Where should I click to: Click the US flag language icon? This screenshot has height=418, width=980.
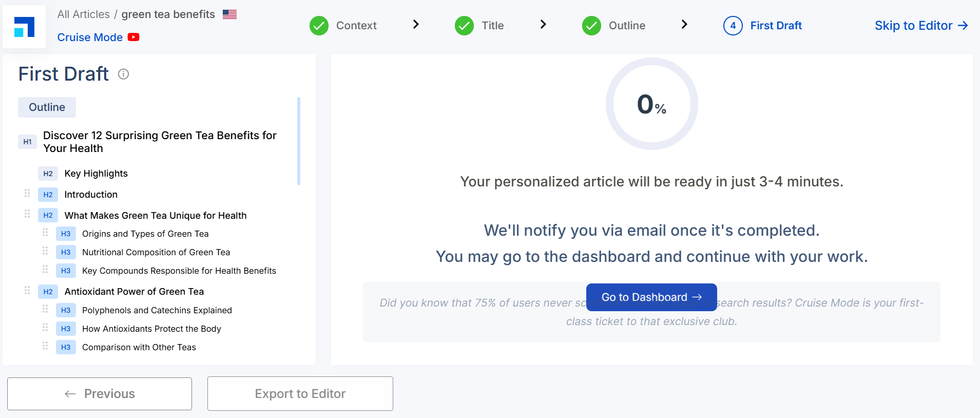(229, 14)
